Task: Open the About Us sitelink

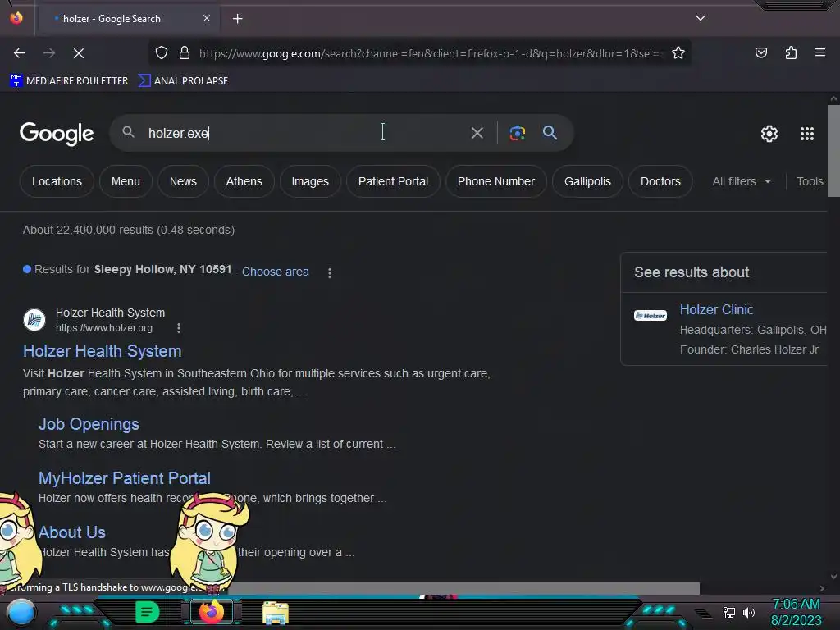Action: [72, 532]
